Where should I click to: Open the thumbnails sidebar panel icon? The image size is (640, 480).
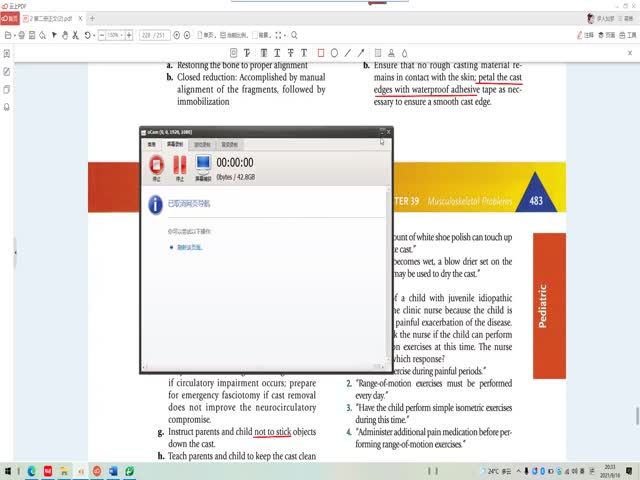point(7,53)
